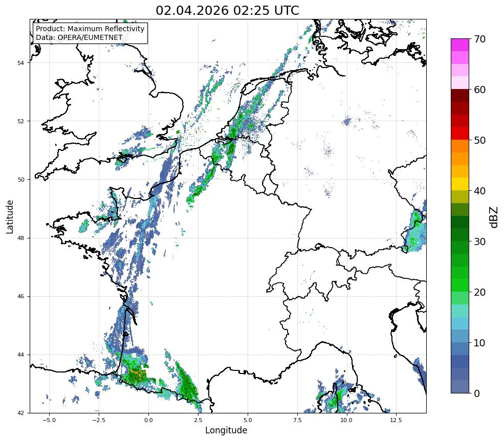Click the "Product: Maximum Reflectivity" legend line

(x=90, y=29)
